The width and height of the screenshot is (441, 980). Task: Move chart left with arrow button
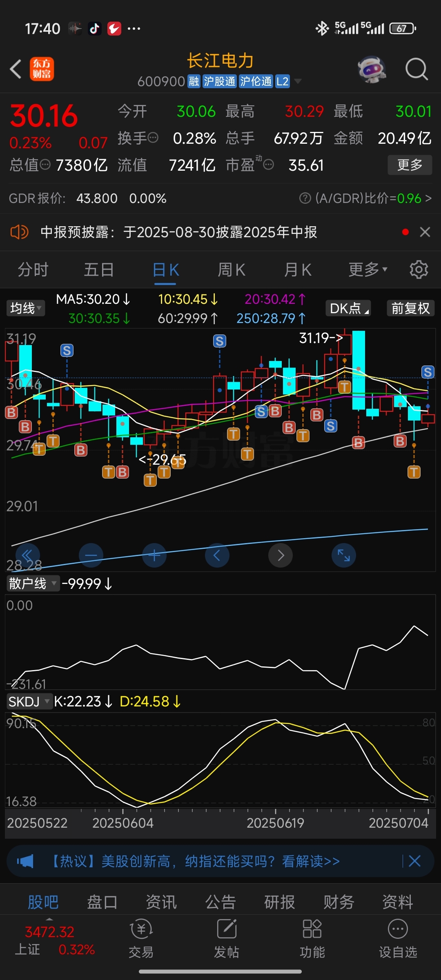point(217,555)
